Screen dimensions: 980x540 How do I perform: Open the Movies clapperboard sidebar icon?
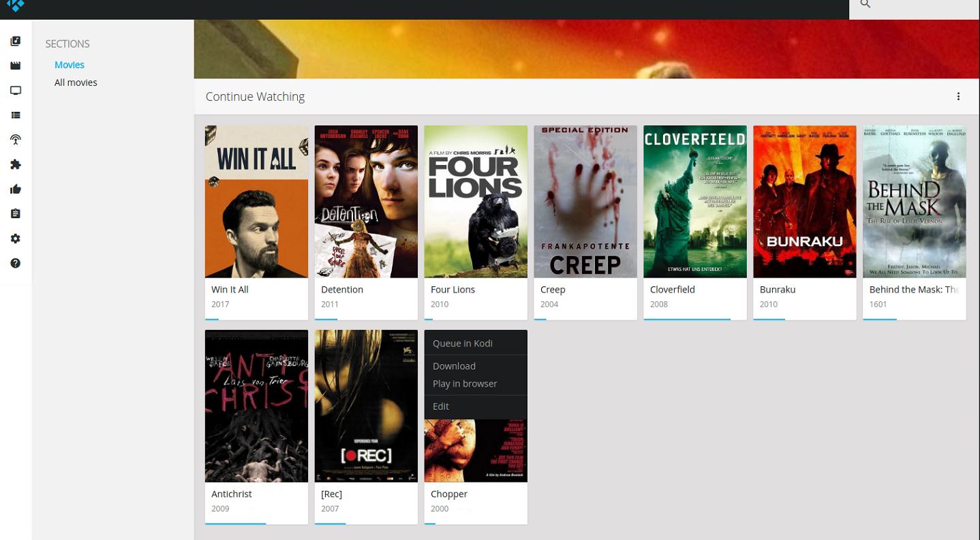16,65
